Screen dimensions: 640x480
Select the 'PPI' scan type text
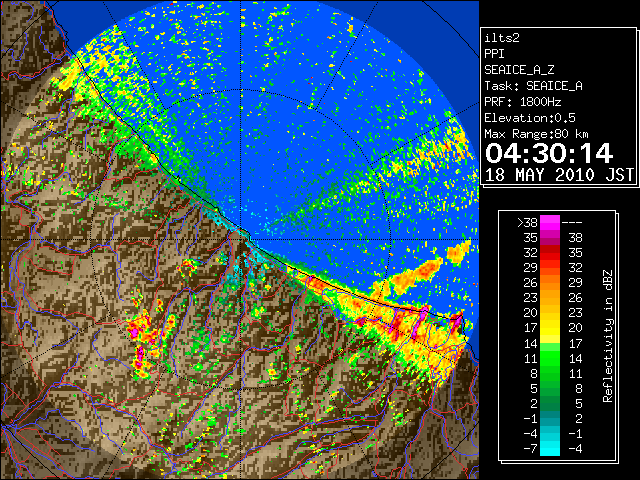pyautogui.click(x=494, y=54)
